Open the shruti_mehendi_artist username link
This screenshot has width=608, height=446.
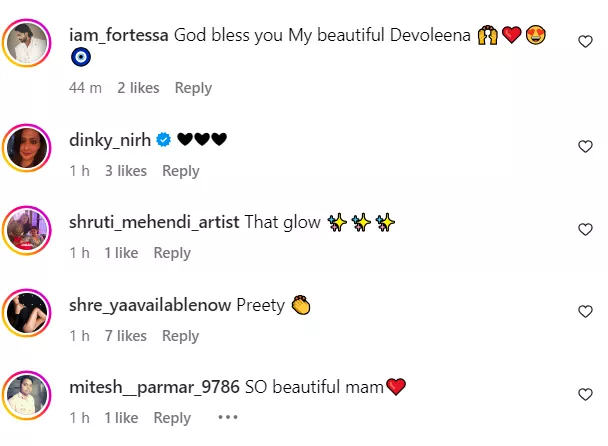tap(154, 222)
